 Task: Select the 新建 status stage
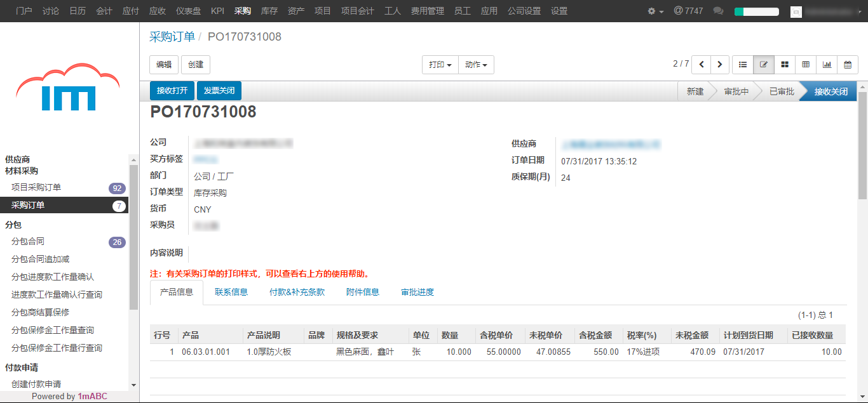pyautogui.click(x=695, y=91)
